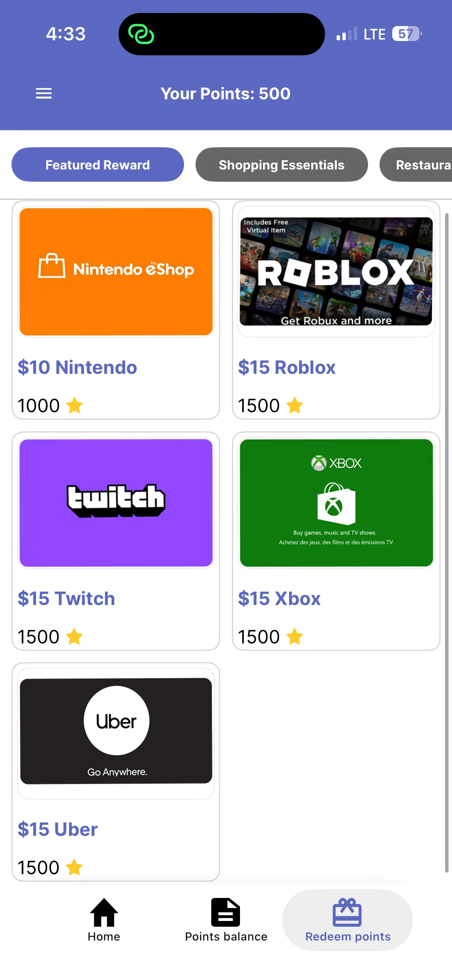Tap the Points balance document icon
The width and height of the screenshot is (452, 980).
(x=225, y=912)
